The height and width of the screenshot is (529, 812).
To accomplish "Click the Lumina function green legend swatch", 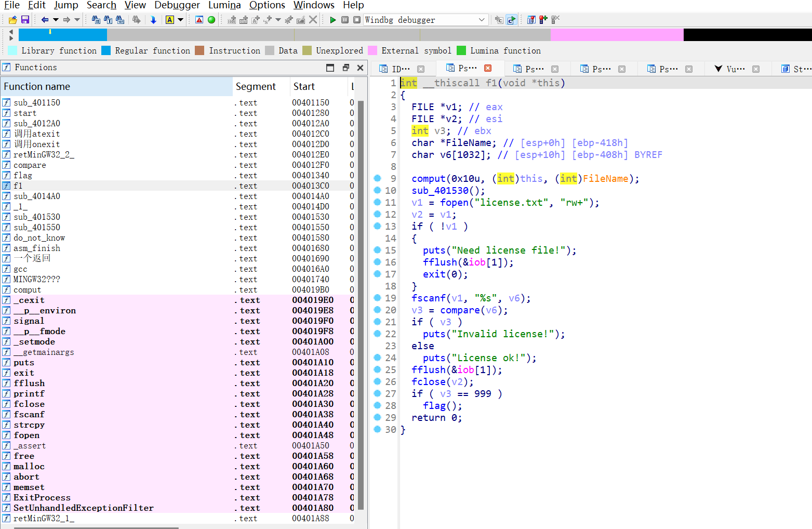I will click(461, 50).
